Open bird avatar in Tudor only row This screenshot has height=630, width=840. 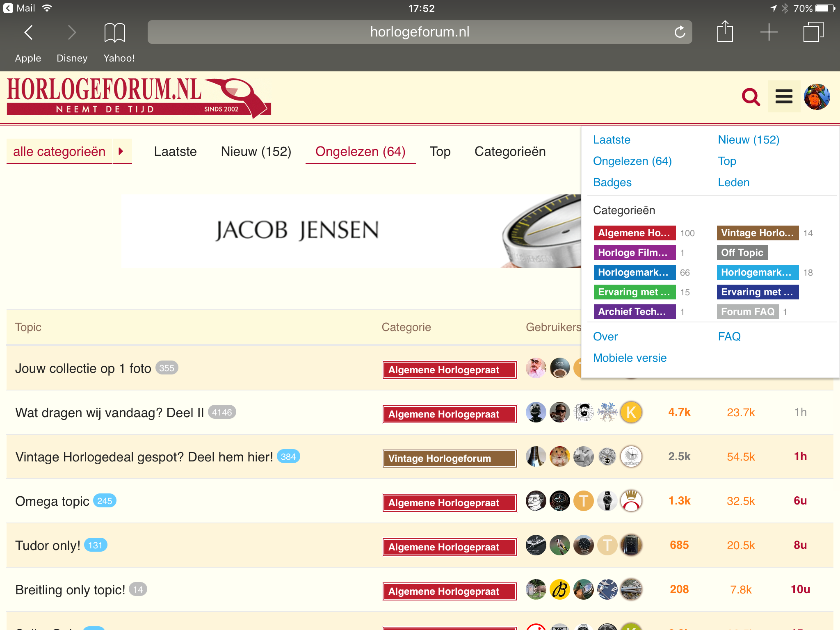(560, 545)
